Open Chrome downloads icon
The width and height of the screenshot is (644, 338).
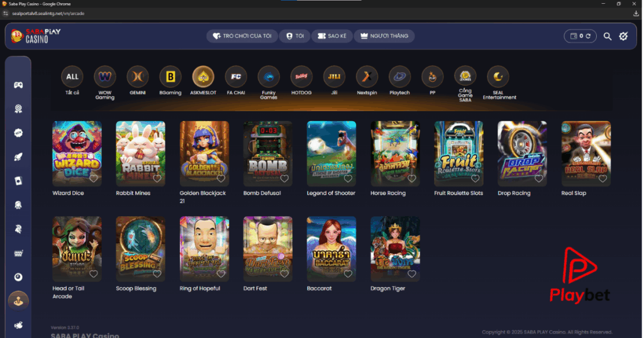pos(636,14)
